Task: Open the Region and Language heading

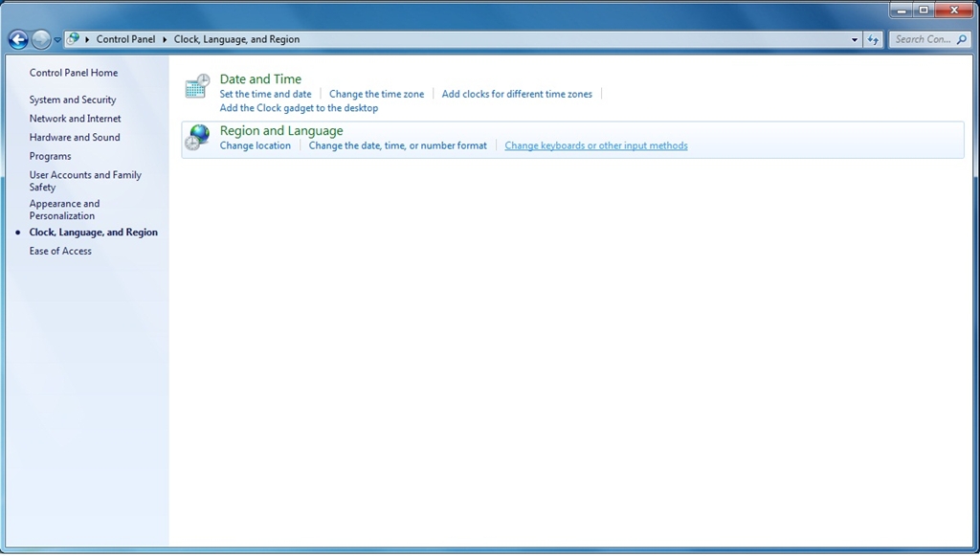Action: pos(281,130)
